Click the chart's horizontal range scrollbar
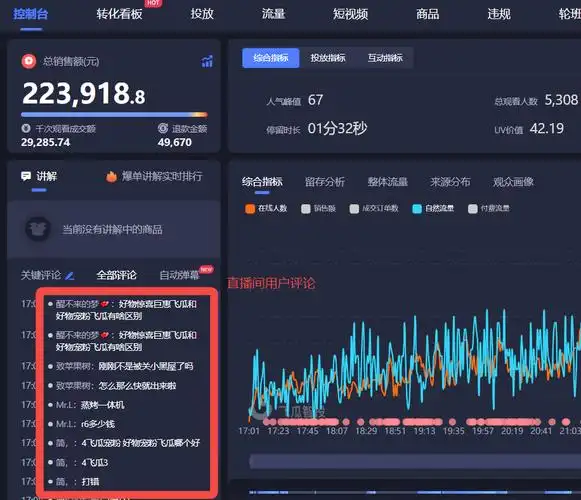This screenshot has width=581, height=500. click(x=415, y=462)
